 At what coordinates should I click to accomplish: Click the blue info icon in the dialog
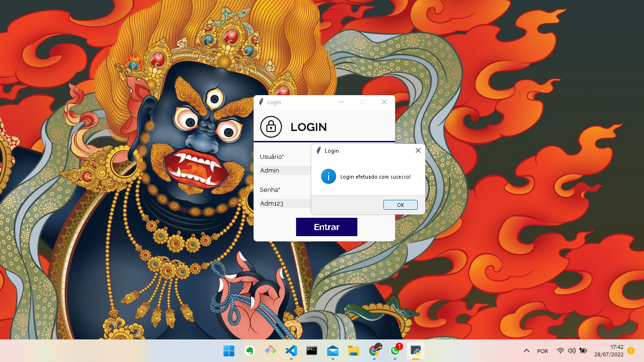click(329, 176)
